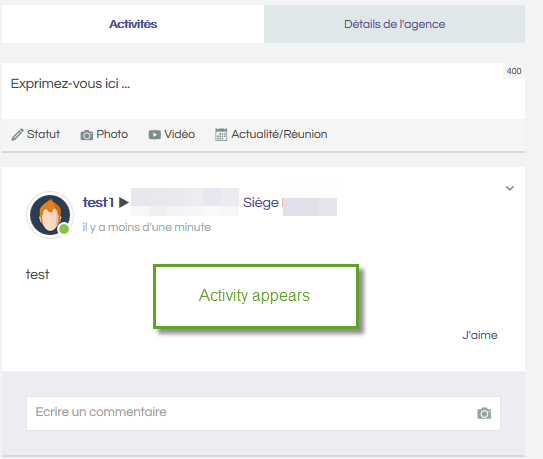Screen dimensions: 543x459
Task: Click the triangle arrow after test1
Action: pos(124,202)
